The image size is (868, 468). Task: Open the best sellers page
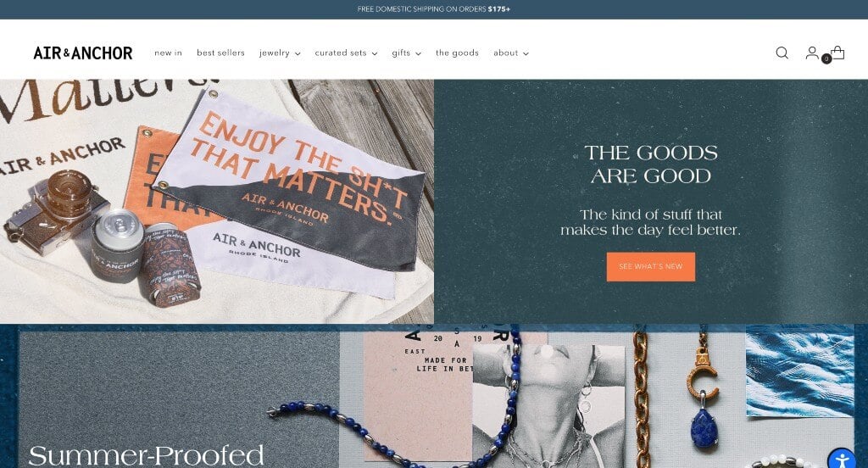point(220,53)
